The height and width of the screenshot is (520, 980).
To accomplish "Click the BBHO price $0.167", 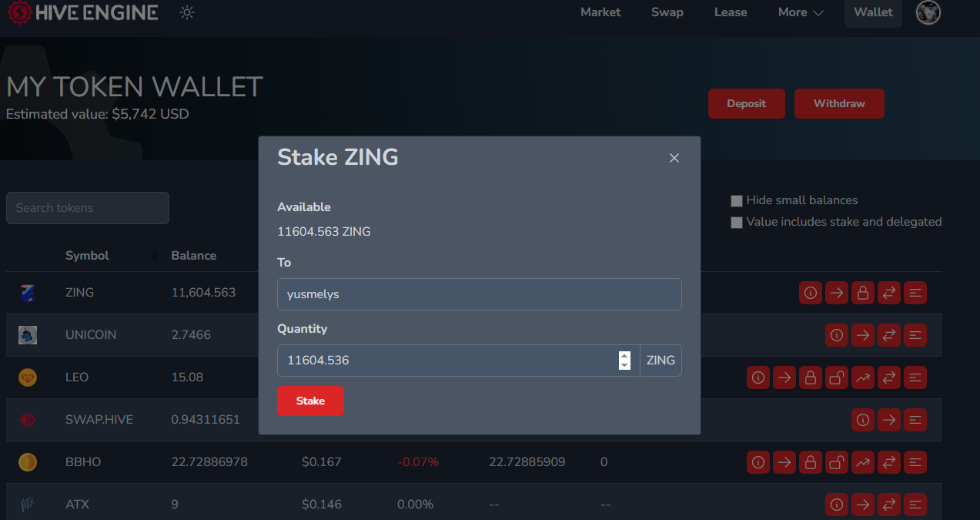I will pos(321,462).
